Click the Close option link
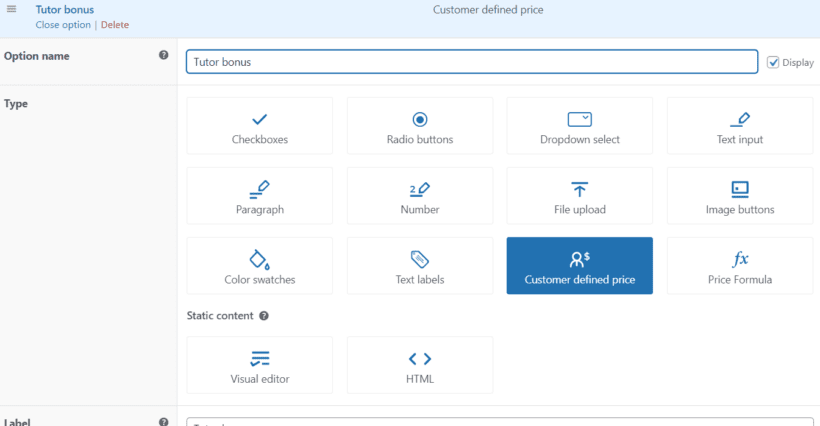This screenshot has height=426, width=820. point(63,25)
